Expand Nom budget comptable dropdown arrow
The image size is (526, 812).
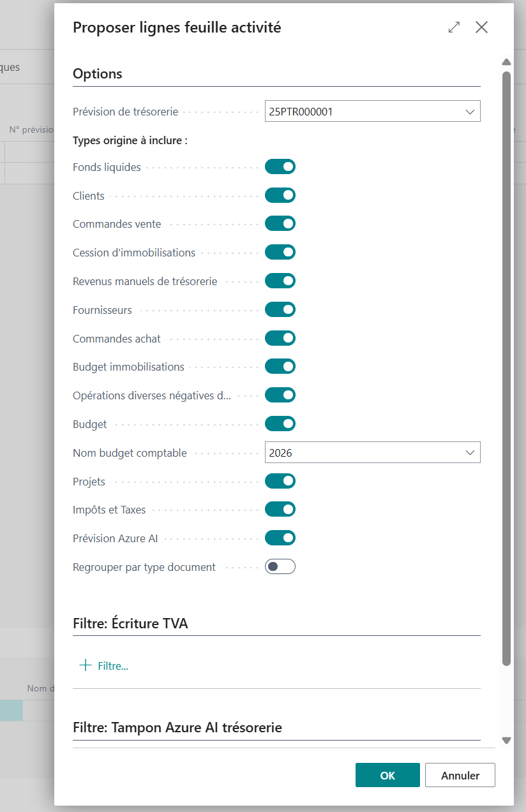coord(470,453)
